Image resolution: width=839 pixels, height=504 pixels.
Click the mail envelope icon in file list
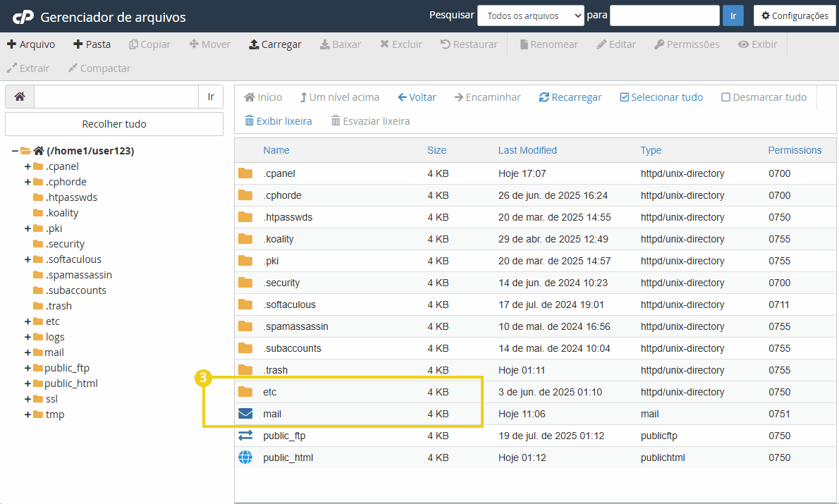(x=245, y=414)
